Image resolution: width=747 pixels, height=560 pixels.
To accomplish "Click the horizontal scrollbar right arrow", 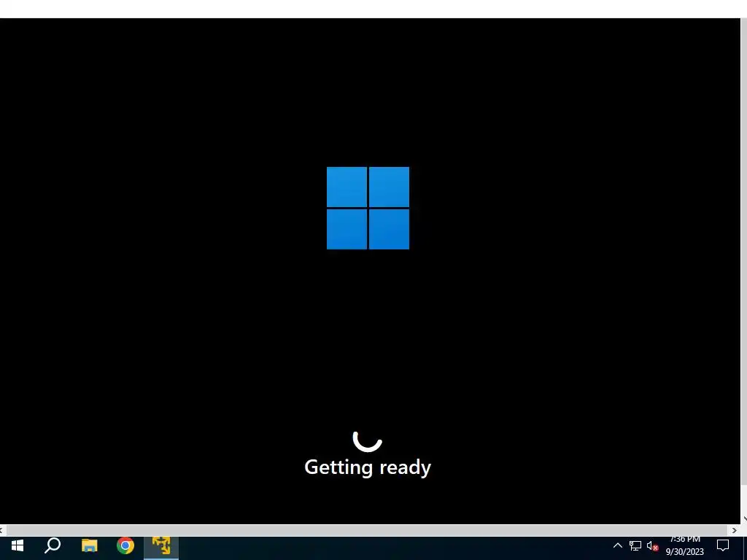I will [734, 530].
